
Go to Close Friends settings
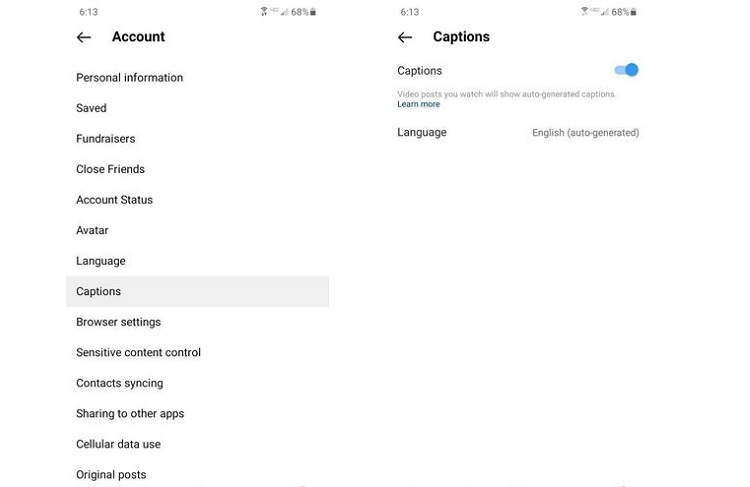pos(110,169)
